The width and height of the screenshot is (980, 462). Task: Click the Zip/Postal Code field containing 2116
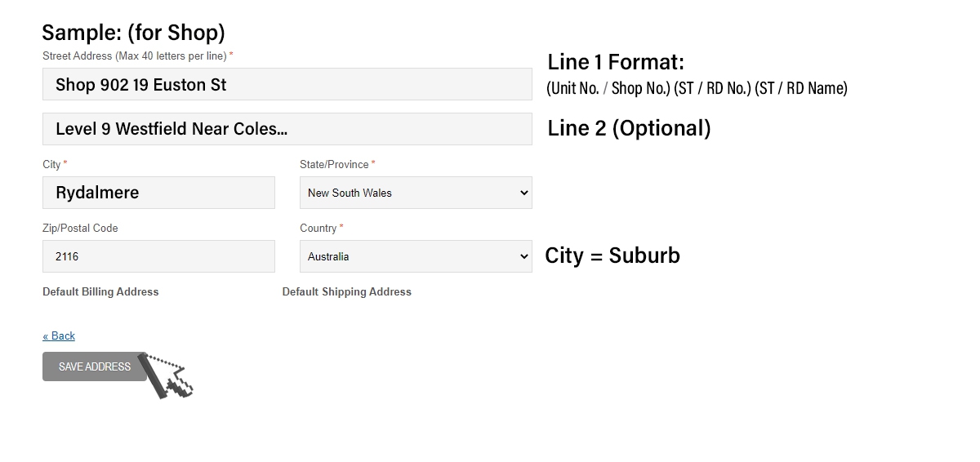point(158,256)
